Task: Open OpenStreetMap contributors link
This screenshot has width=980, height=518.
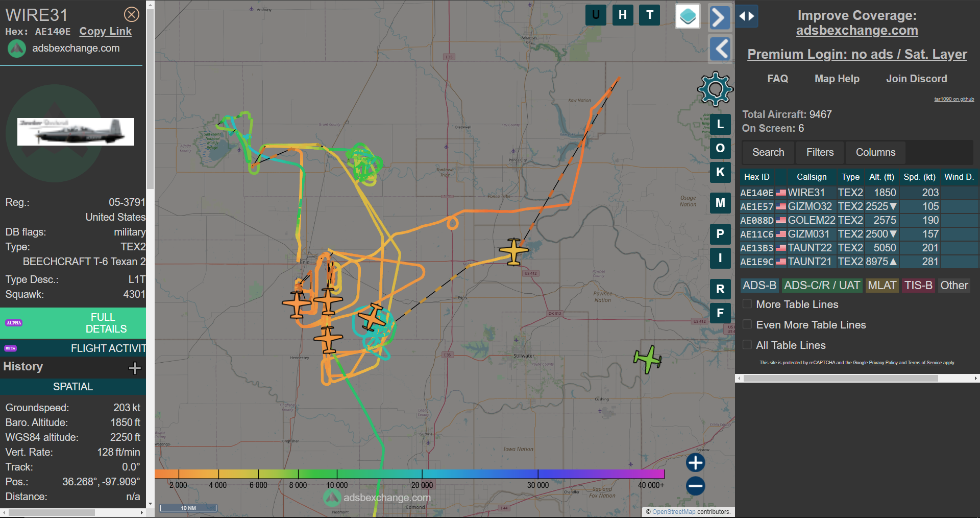Action: coord(674,511)
